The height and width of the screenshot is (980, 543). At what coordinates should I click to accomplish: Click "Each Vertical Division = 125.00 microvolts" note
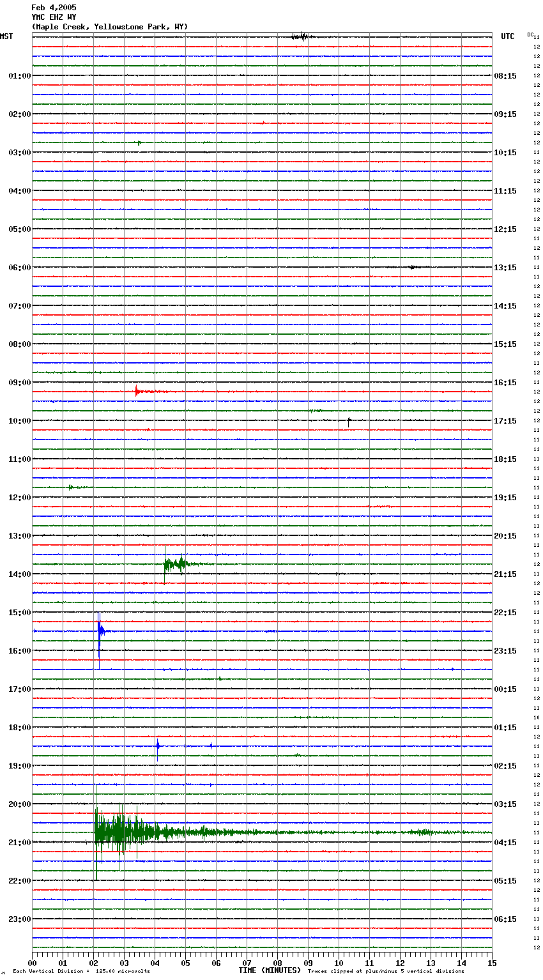coord(81,972)
